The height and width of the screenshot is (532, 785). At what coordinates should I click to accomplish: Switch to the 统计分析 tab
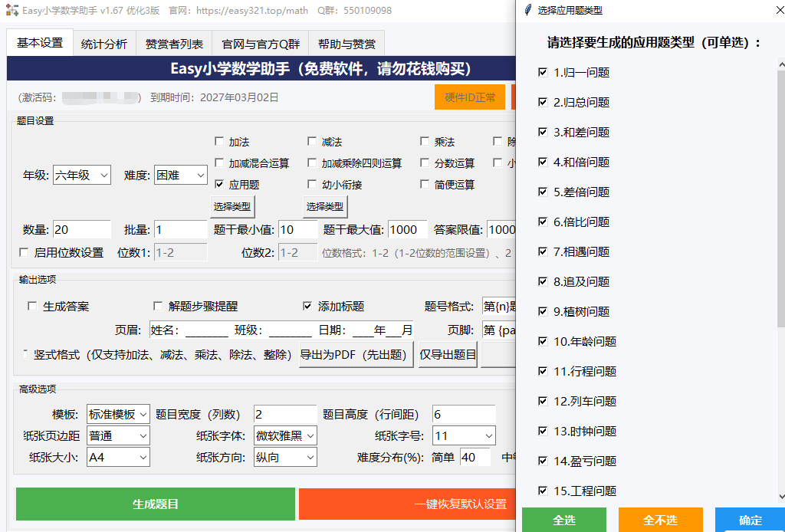point(104,44)
